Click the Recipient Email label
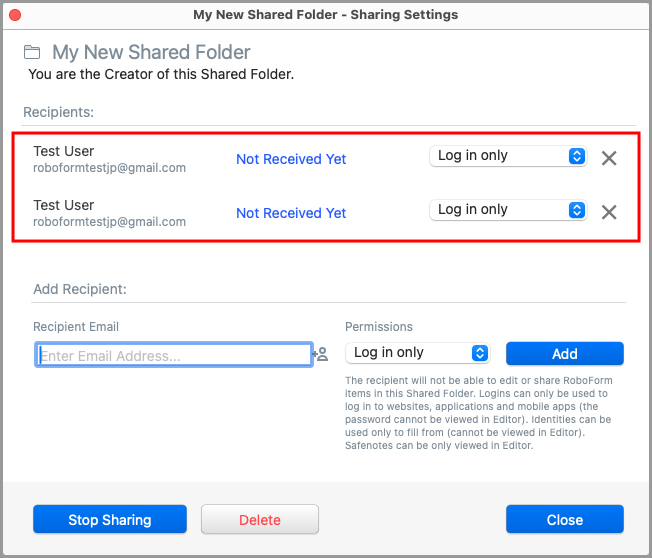The width and height of the screenshot is (652, 558). point(76,327)
